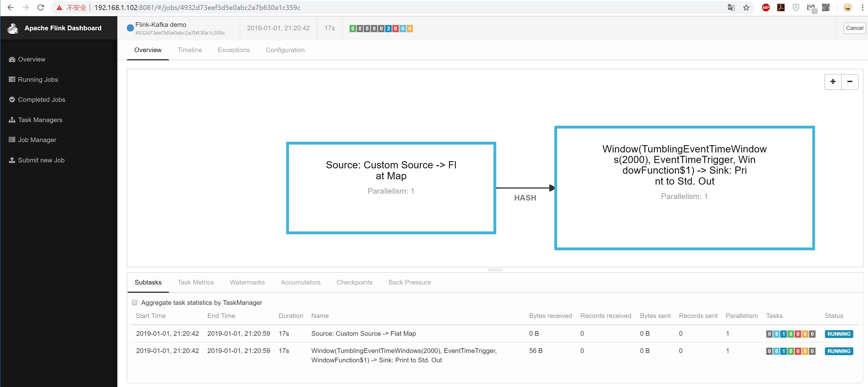Open Submit new Job in sidebar

coord(41,160)
